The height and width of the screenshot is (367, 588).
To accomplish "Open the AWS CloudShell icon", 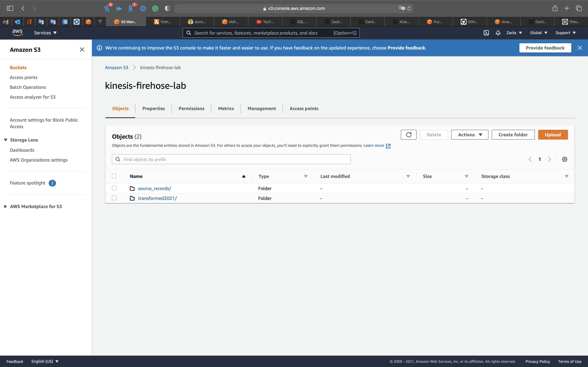I will coord(486,33).
